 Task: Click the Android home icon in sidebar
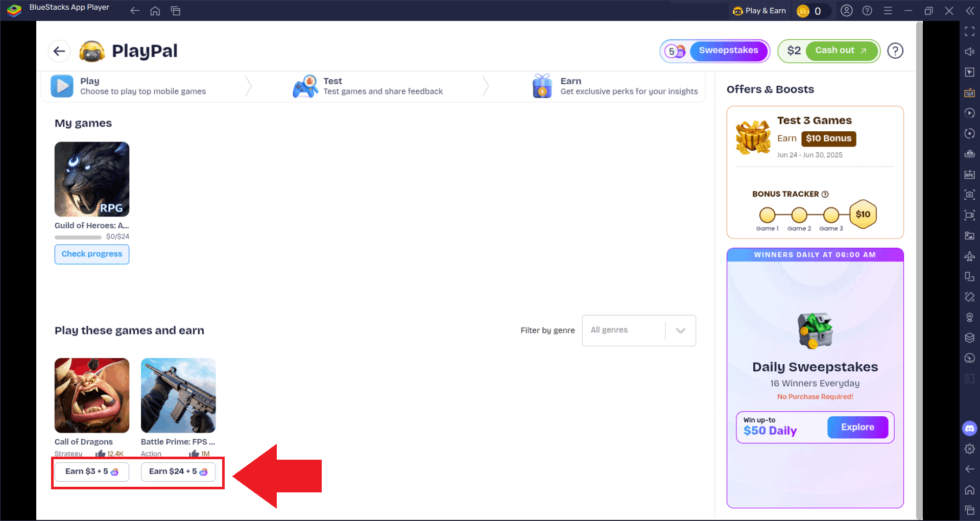point(969,490)
